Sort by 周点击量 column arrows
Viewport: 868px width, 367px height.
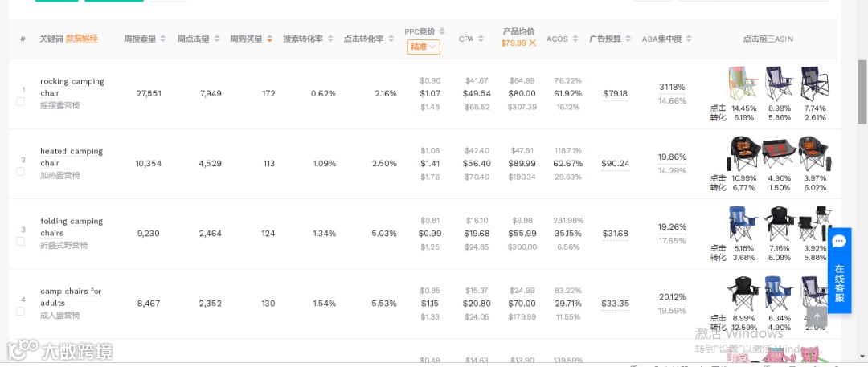216,39
